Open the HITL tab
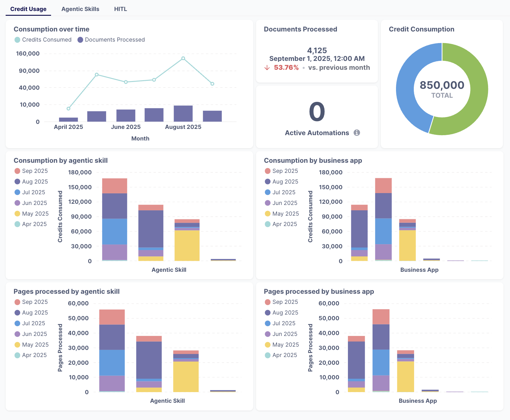510x420 pixels. point(120,9)
